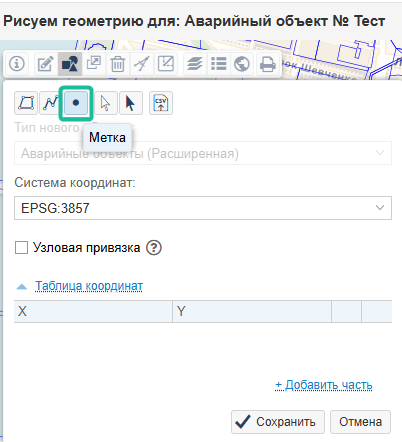The image size is (402, 442).
Task: Click the copy objects icon
Action: coord(94,63)
